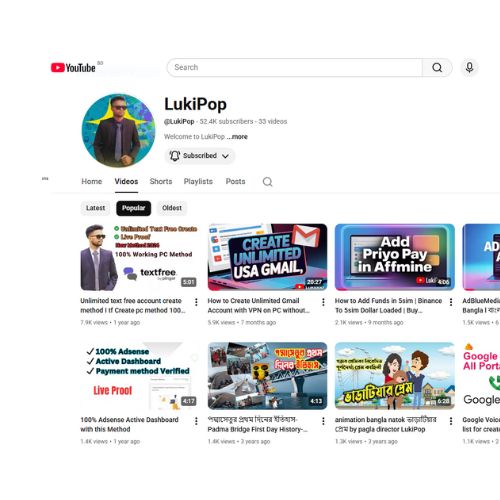Open the Padma Bridge video thumbnail

click(x=267, y=376)
